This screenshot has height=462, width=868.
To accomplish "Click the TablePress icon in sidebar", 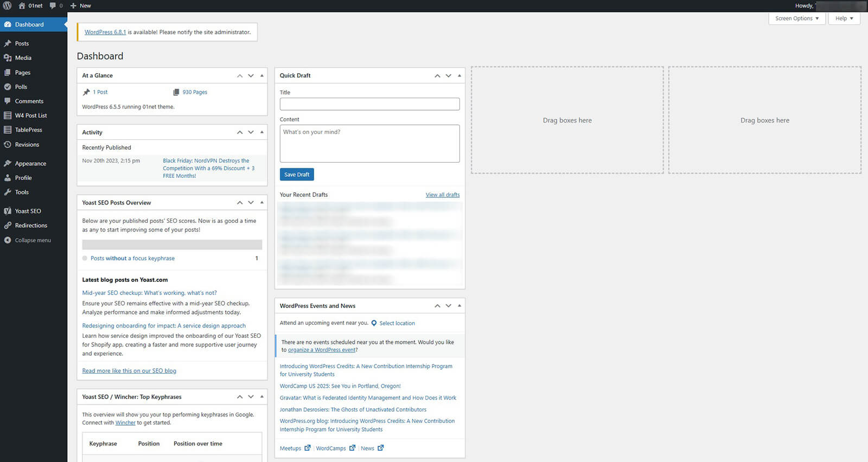I will (x=8, y=130).
